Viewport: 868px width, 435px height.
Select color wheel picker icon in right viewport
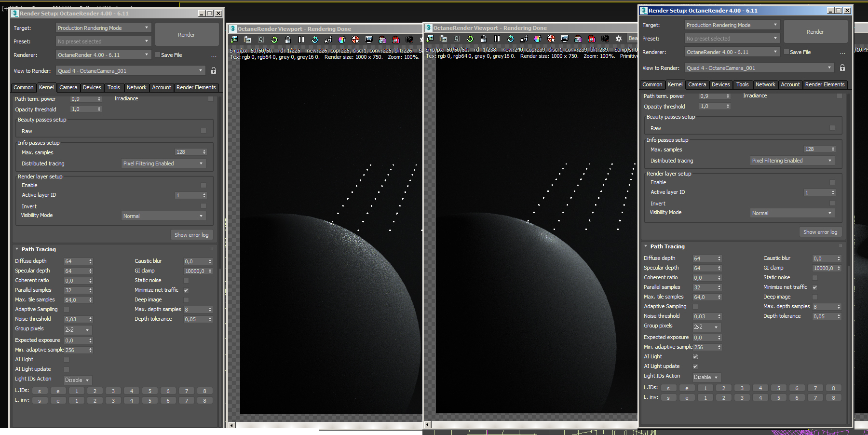click(x=538, y=39)
